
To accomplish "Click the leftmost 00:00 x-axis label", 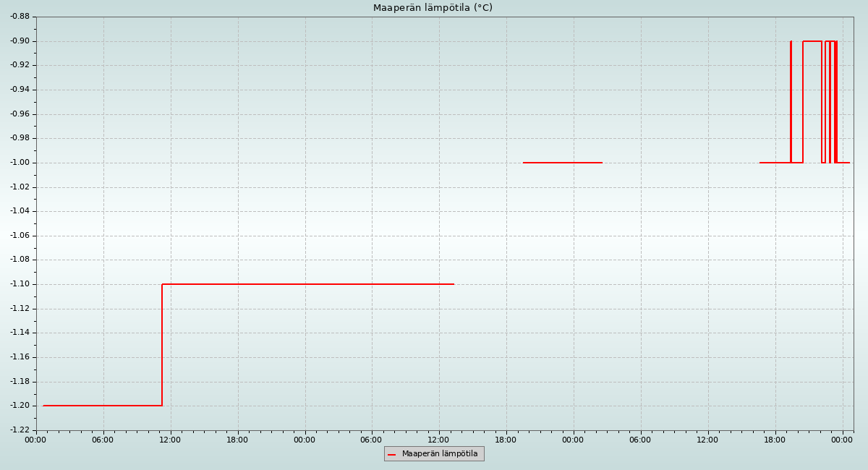I will tap(35, 440).
